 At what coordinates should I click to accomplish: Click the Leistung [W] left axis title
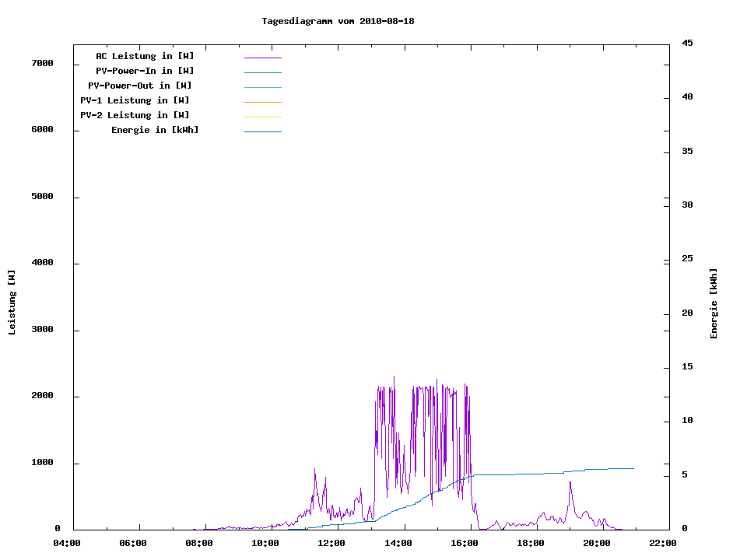click(12, 302)
